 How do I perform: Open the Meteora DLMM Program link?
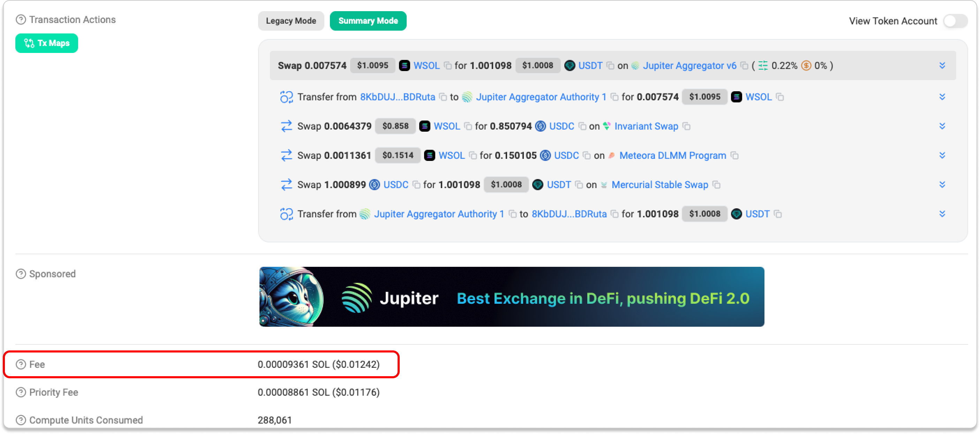[x=672, y=155]
